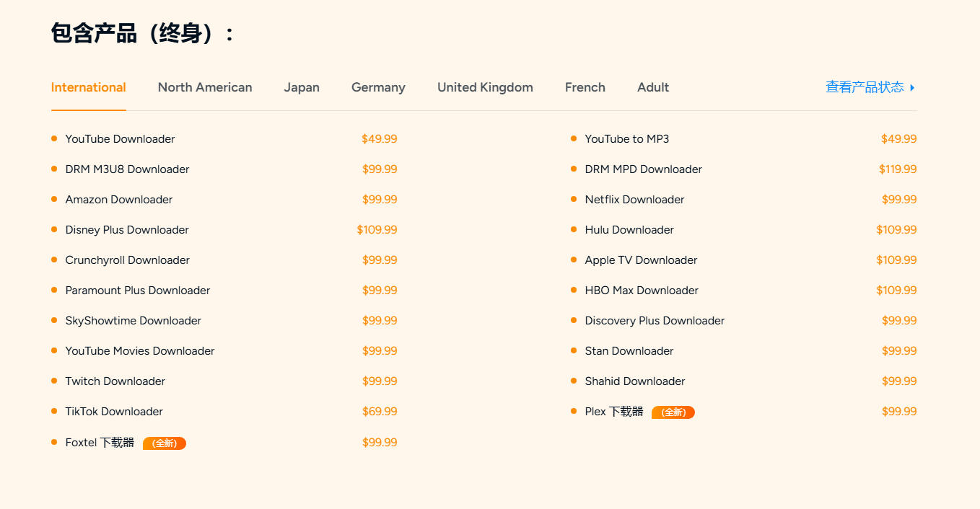
Task: Click the Crunchyroll Downloader item
Action: [128, 260]
